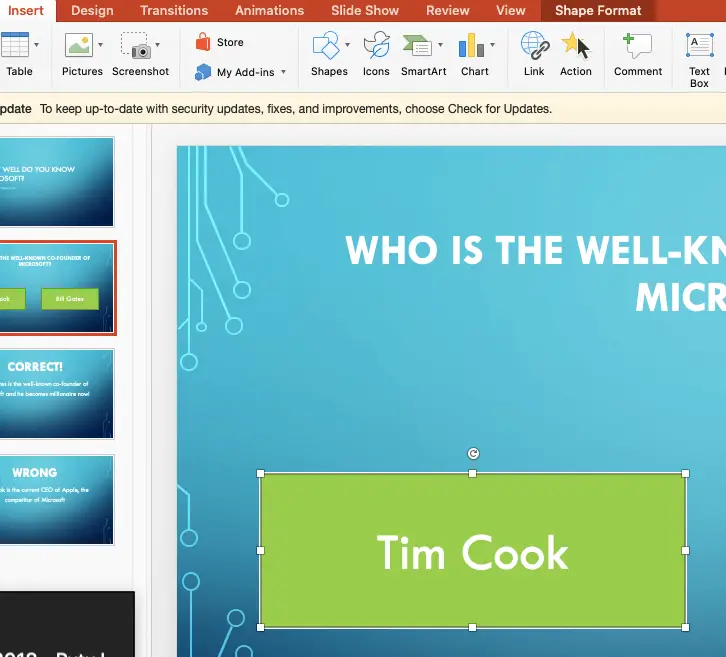726x657 pixels.
Task: Click the slide title text
Action: coord(535,274)
